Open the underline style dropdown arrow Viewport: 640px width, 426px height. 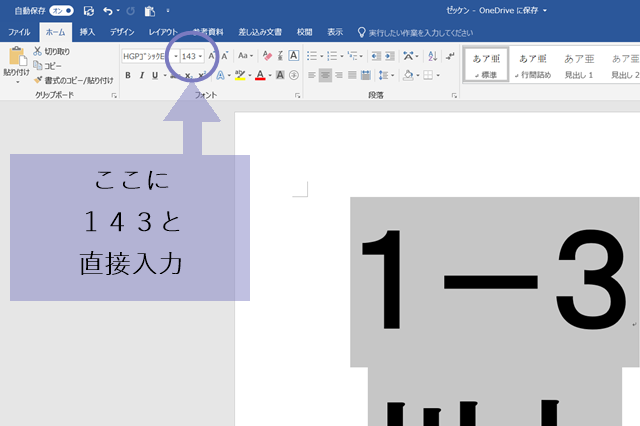click(165, 75)
